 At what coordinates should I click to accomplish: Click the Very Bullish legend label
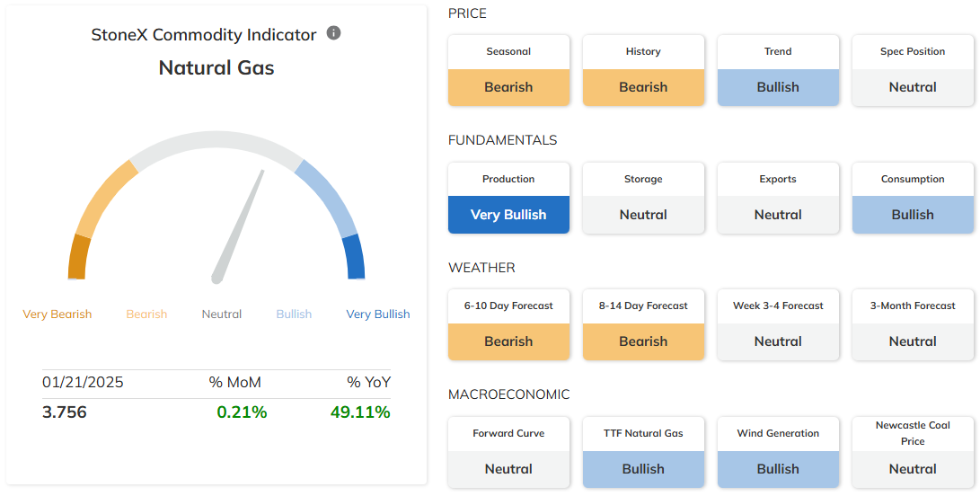point(378,314)
